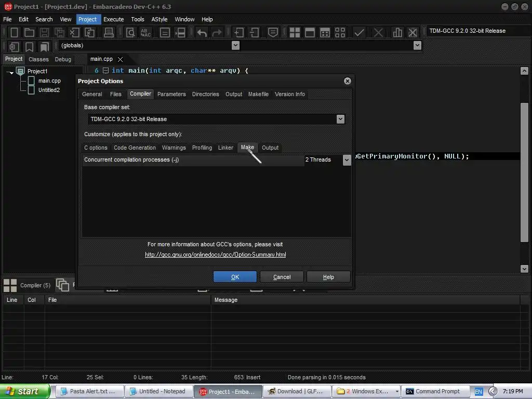
Task: Click the Delete Profiling Information icon
Action: 413,33
